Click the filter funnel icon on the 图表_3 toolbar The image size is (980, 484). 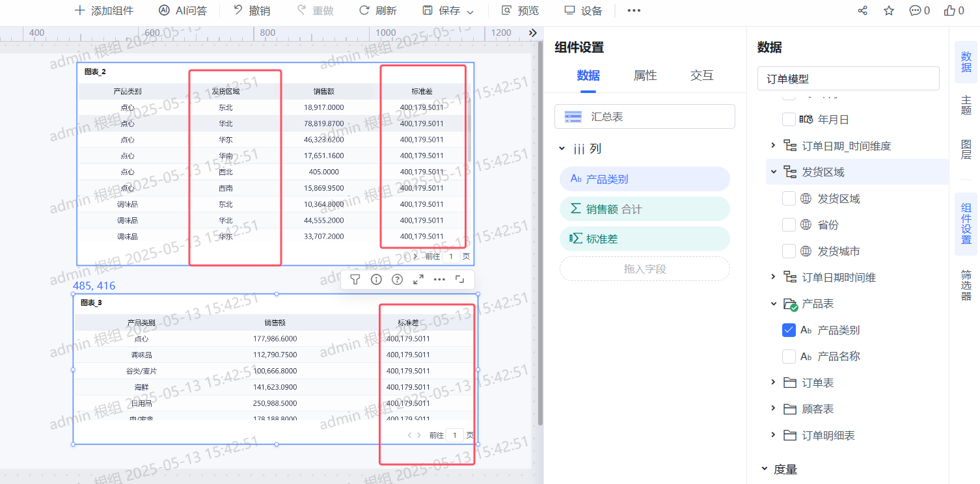[355, 280]
